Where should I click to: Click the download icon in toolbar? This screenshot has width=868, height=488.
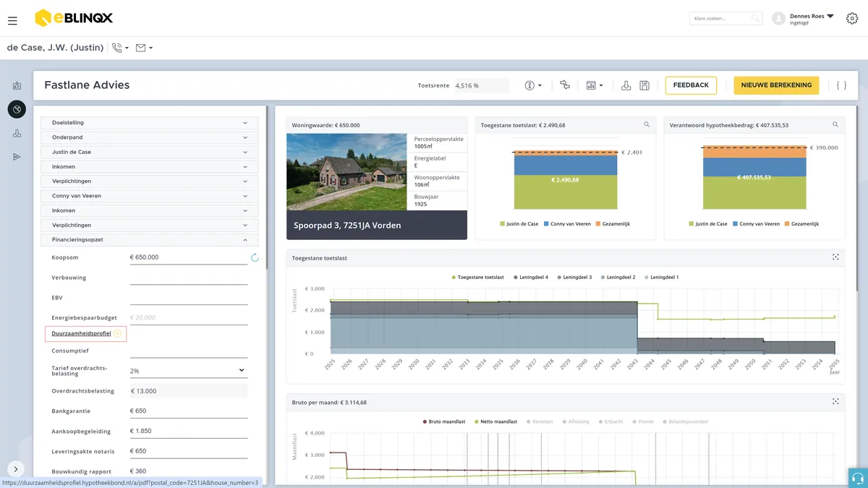tap(626, 85)
